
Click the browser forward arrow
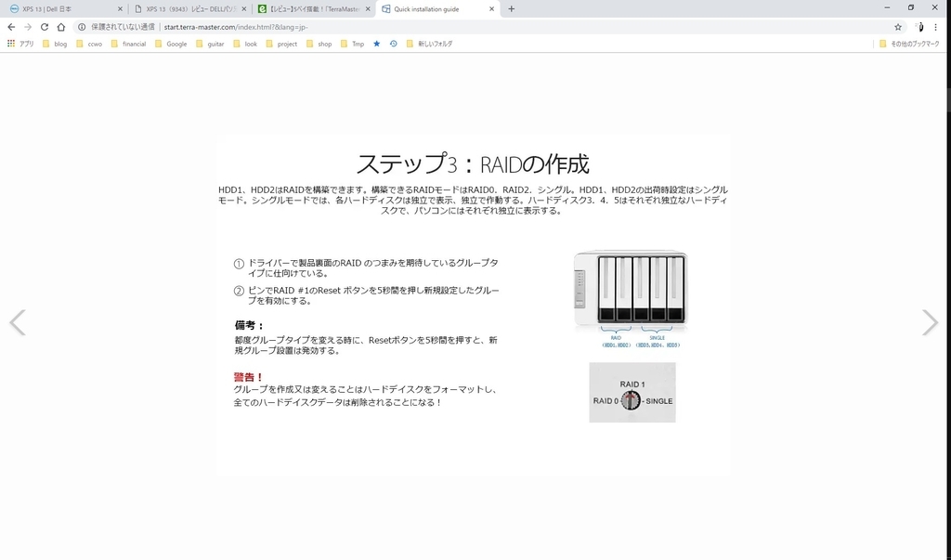[x=27, y=27]
